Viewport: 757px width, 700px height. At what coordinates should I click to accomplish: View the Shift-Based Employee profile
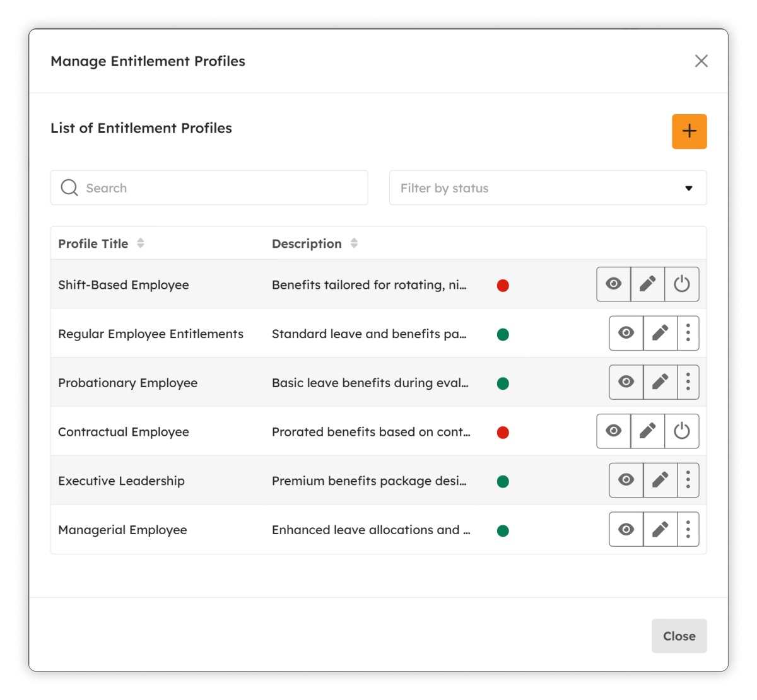(x=614, y=284)
